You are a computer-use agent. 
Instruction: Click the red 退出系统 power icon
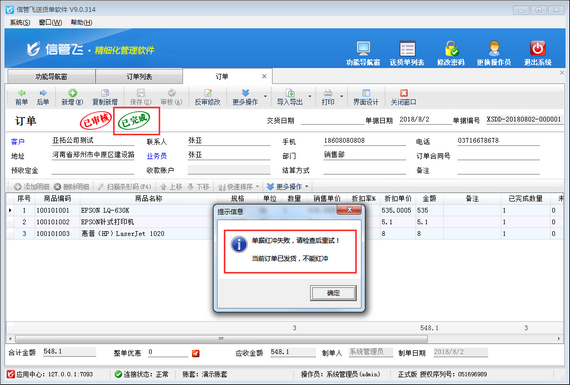click(537, 48)
